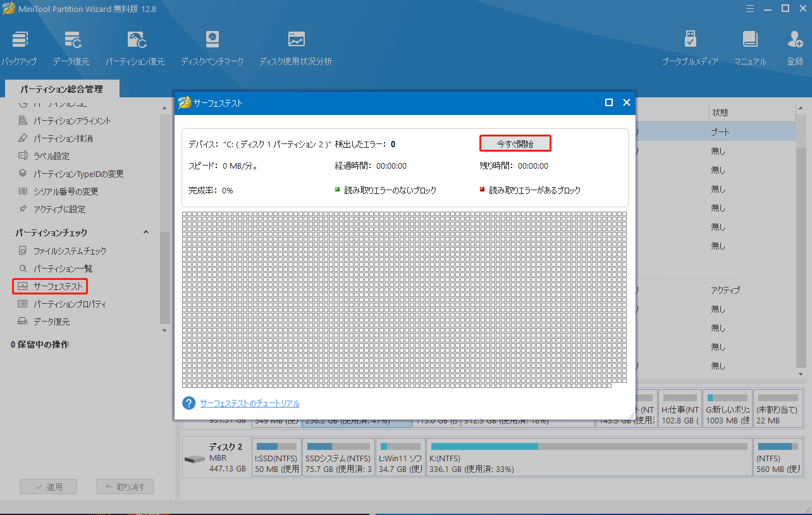The image size is (812, 515).
Task: Click the sidebar scroll down arrow
Action: pos(165,330)
